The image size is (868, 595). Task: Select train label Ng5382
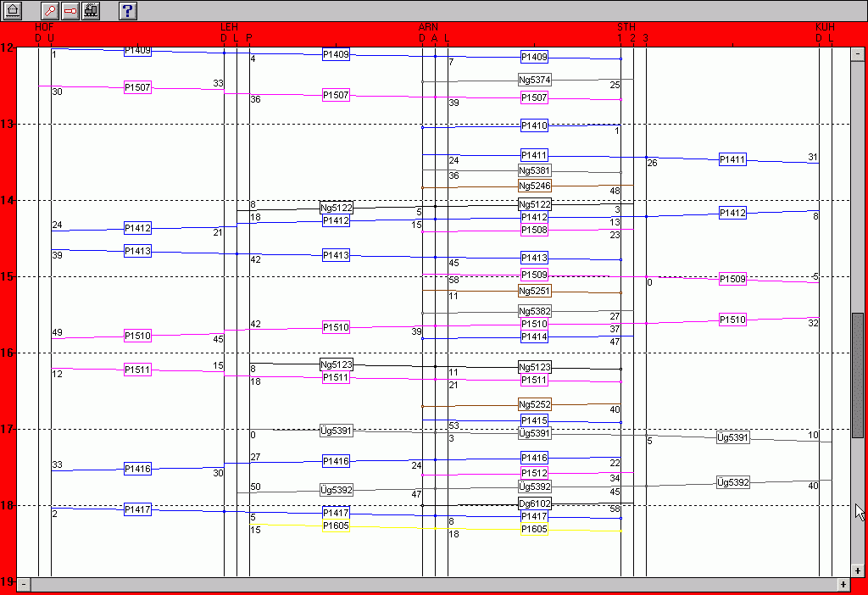pyautogui.click(x=535, y=311)
